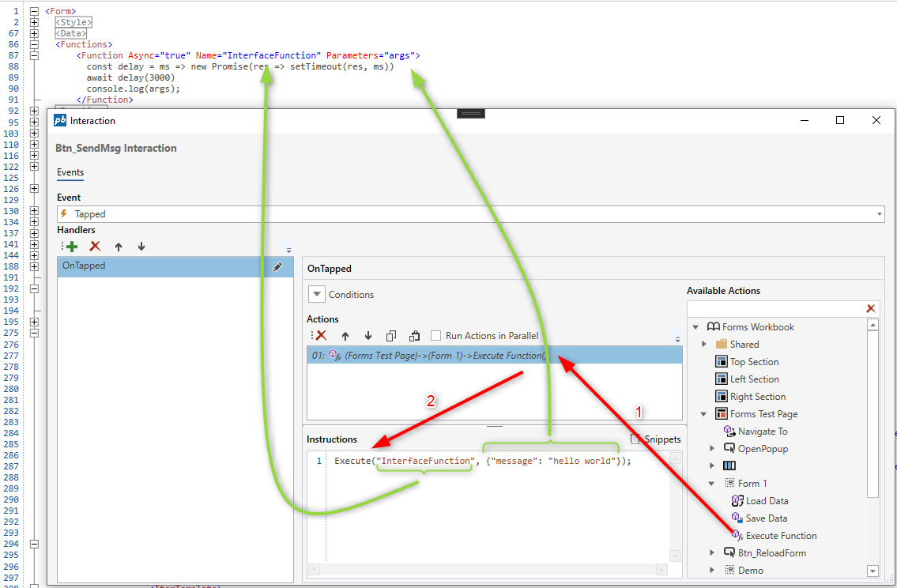Image resolution: width=897 pixels, height=588 pixels.
Task: Switch to the Events tab
Action: pyautogui.click(x=70, y=172)
